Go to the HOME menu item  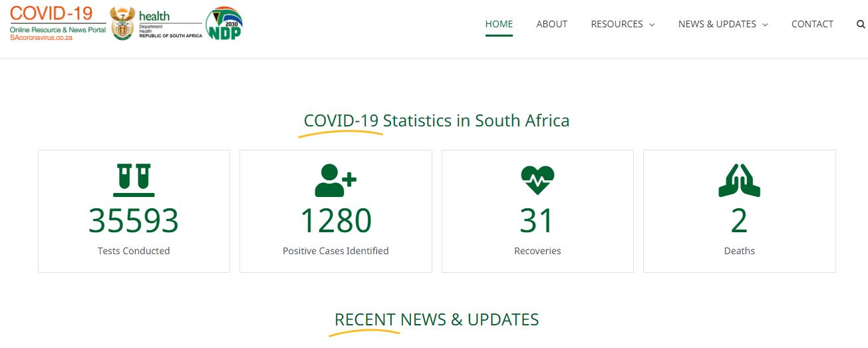(x=499, y=24)
